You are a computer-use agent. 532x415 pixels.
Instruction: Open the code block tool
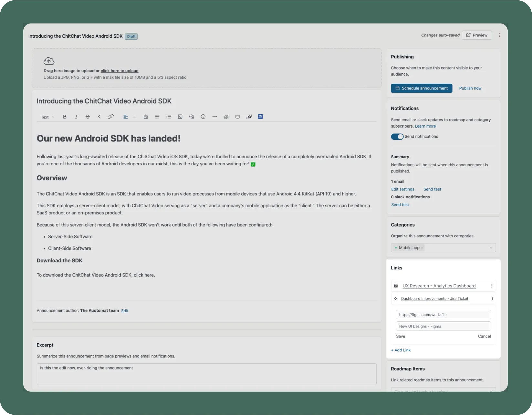(180, 117)
